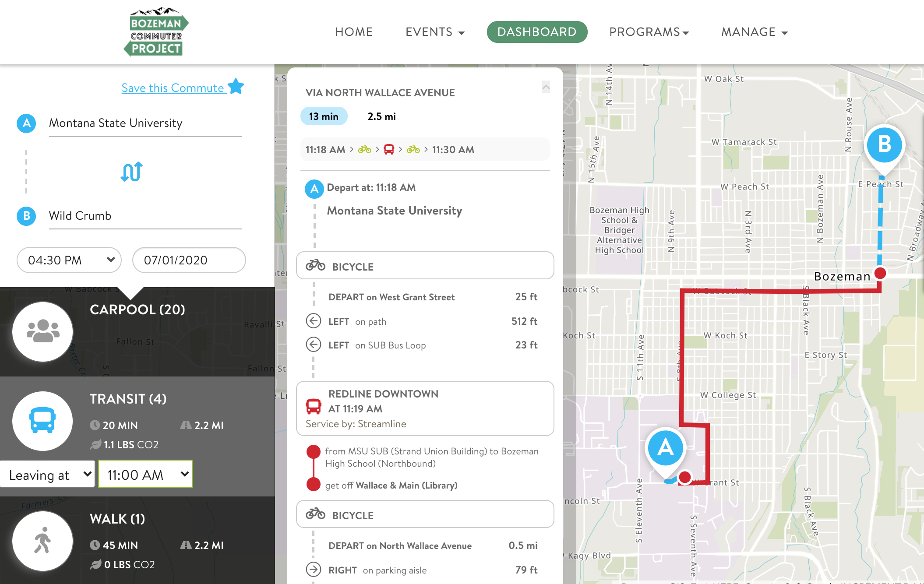Select the transit bus icon
Screen dimensions: 924x584
click(42, 421)
